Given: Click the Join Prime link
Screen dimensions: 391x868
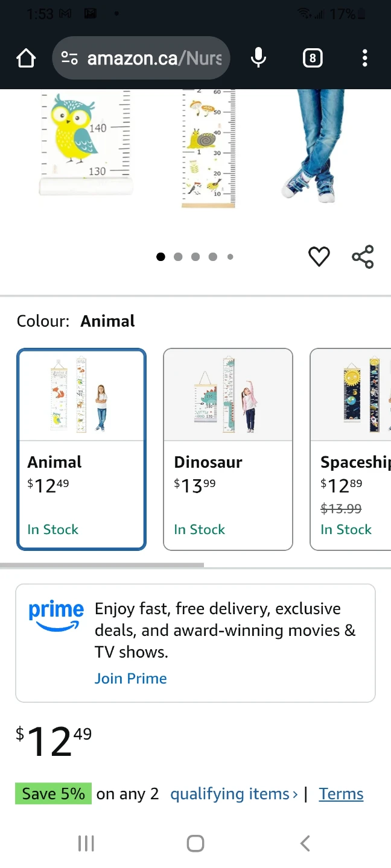Looking at the screenshot, I should tap(131, 678).
